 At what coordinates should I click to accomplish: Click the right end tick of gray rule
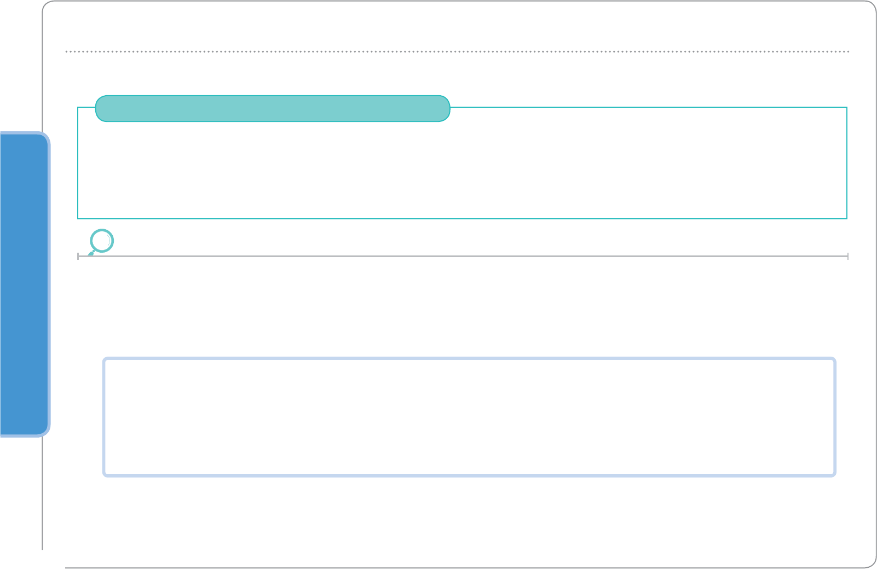[x=847, y=255]
